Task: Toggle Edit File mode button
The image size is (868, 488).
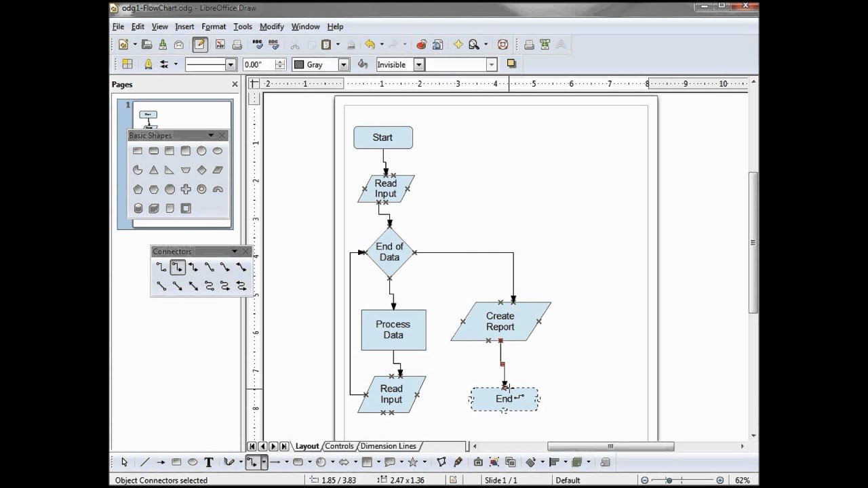Action: point(199,45)
